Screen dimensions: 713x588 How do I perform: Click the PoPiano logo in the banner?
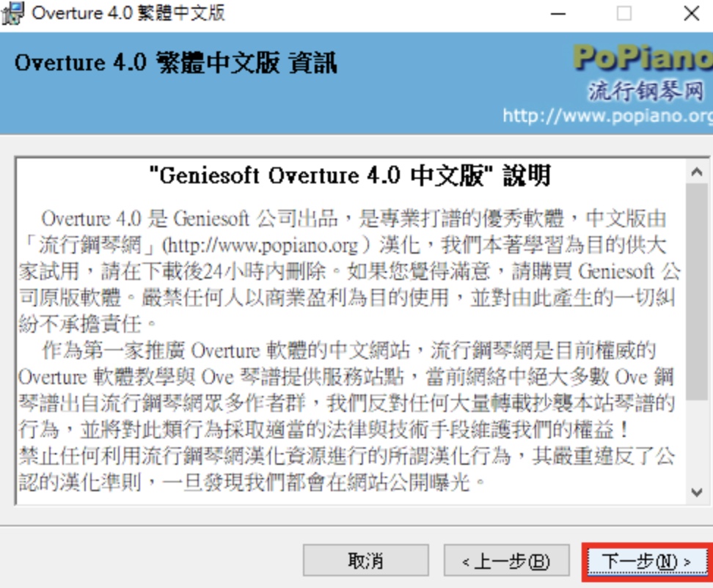tap(642, 58)
